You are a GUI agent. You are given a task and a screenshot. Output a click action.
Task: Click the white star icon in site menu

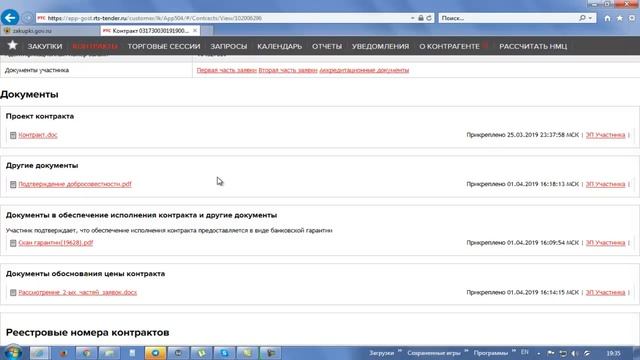click(13, 45)
